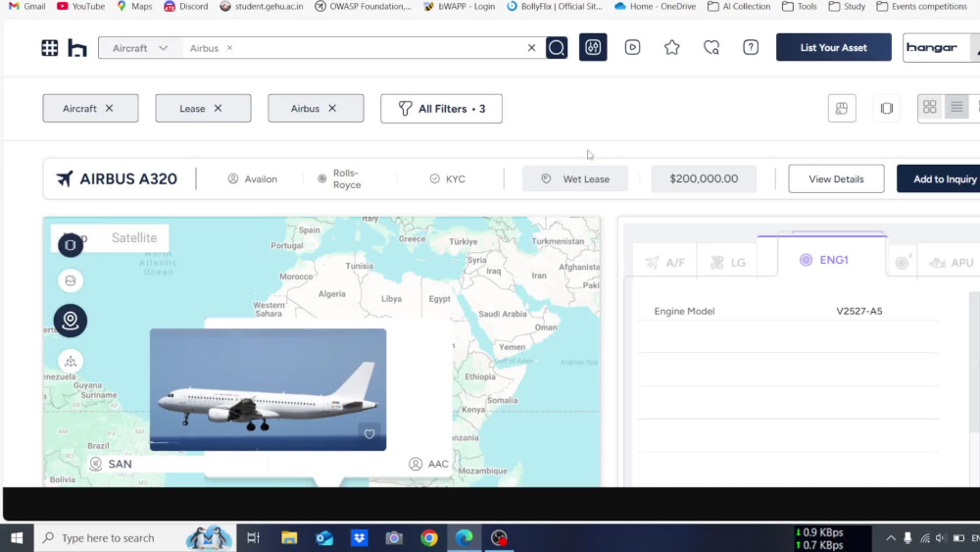Click the location pin icon on map

(71, 321)
